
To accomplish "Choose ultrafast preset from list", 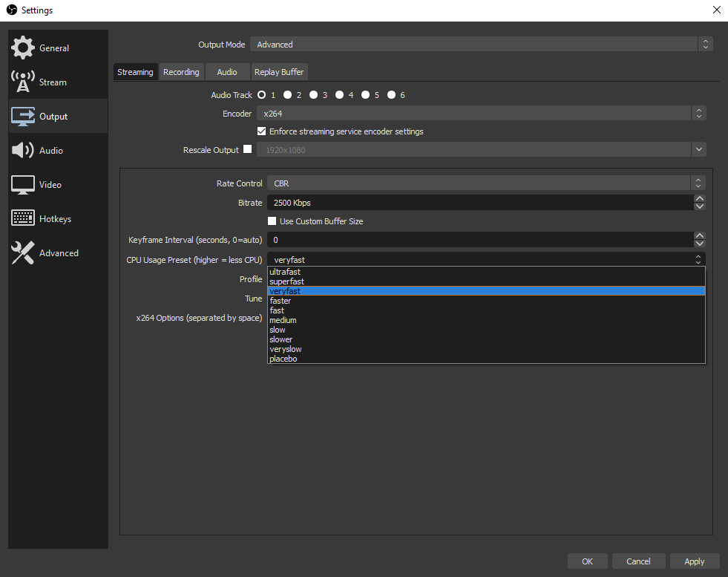I will 486,272.
